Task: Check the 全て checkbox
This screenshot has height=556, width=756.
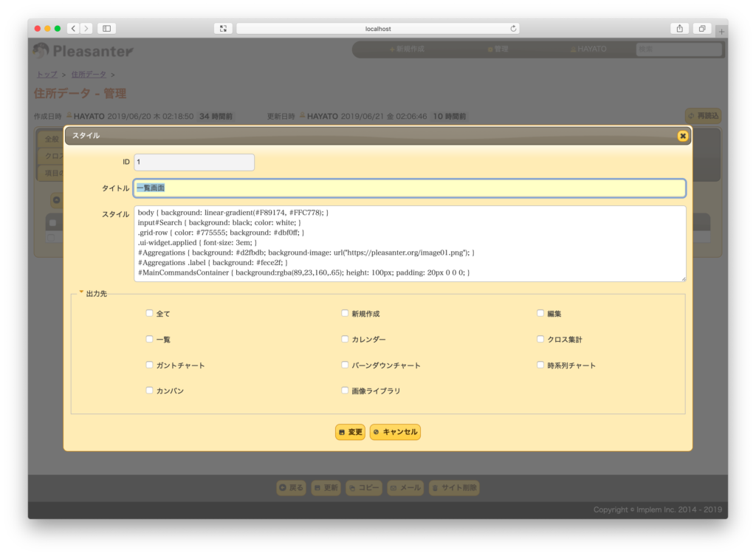Action: [149, 314]
